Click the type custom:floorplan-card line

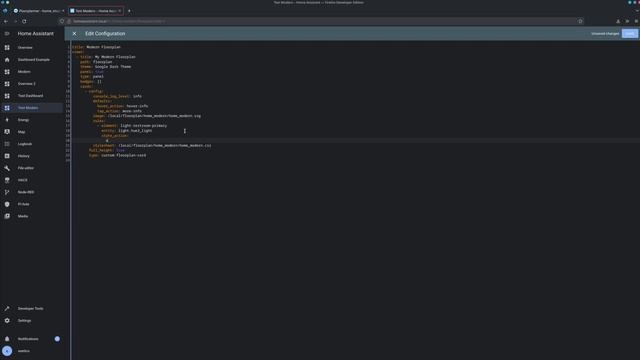117,155
